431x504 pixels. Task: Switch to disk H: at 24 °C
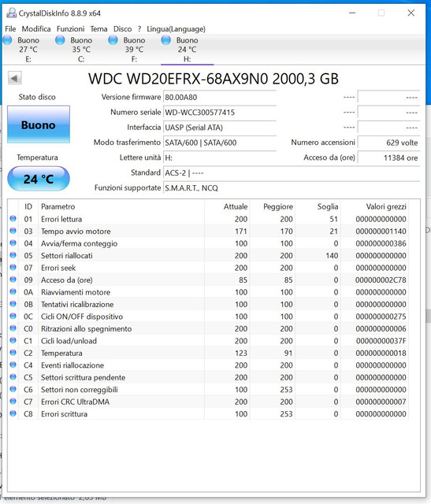point(187,49)
